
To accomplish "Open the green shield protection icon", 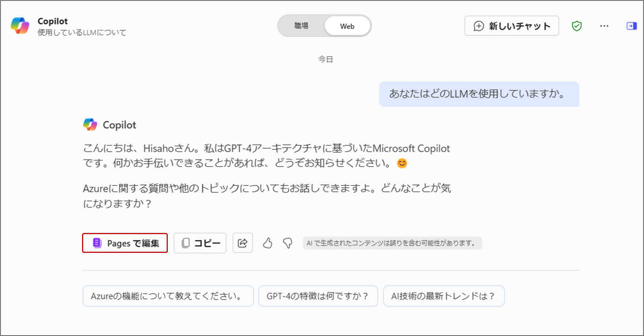I will [577, 26].
